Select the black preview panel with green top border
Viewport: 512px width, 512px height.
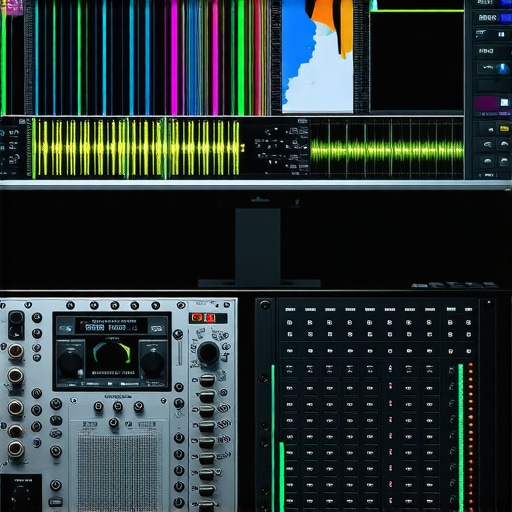point(417,61)
